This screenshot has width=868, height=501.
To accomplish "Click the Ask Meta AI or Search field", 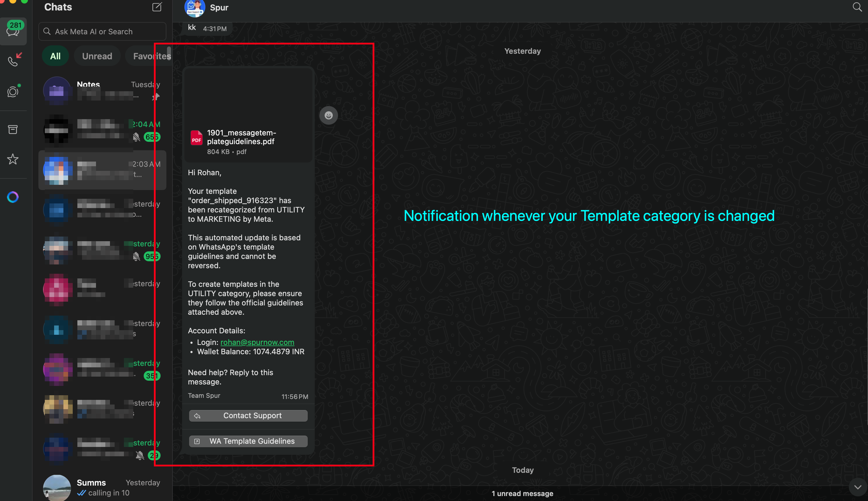I will tap(102, 31).
